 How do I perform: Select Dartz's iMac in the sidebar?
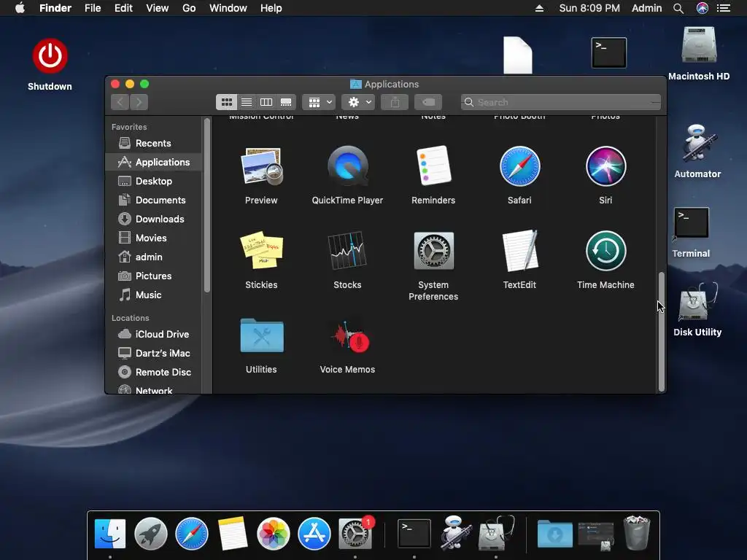pos(153,354)
